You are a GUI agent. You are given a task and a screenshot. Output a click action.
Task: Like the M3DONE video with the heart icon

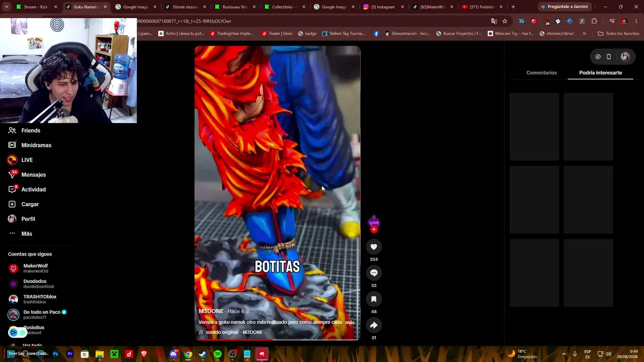click(x=374, y=247)
